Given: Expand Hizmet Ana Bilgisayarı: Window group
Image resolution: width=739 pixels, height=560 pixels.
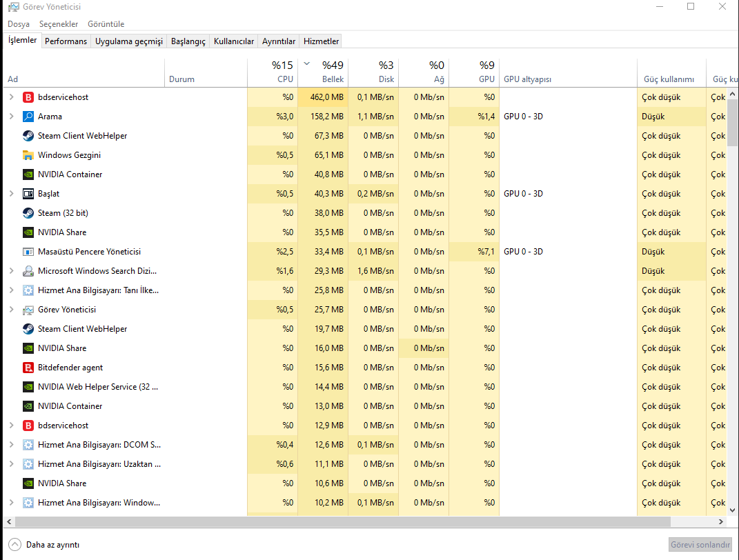Looking at the screenshot, I should 12,503.
